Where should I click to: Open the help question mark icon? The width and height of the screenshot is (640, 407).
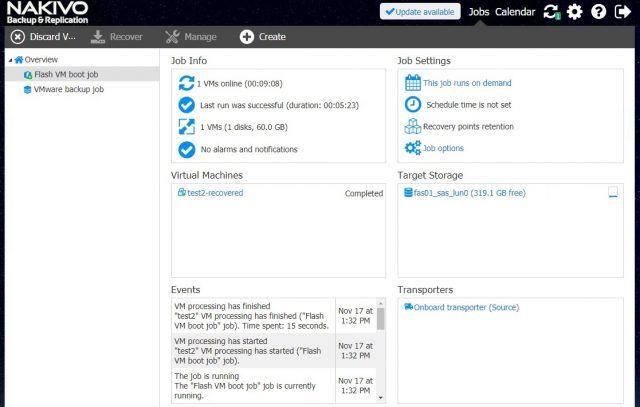[x=598, y=12]
